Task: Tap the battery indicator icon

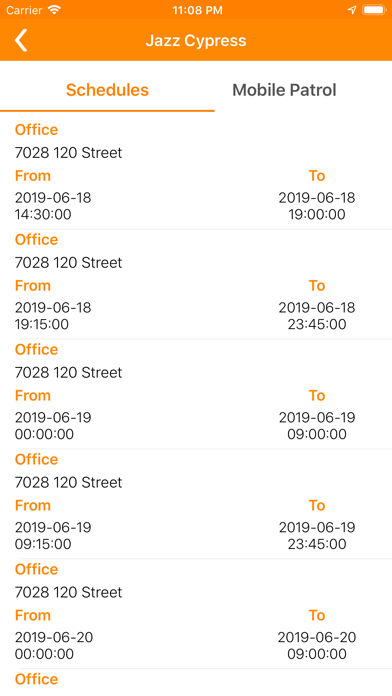Action: (374, 10)
